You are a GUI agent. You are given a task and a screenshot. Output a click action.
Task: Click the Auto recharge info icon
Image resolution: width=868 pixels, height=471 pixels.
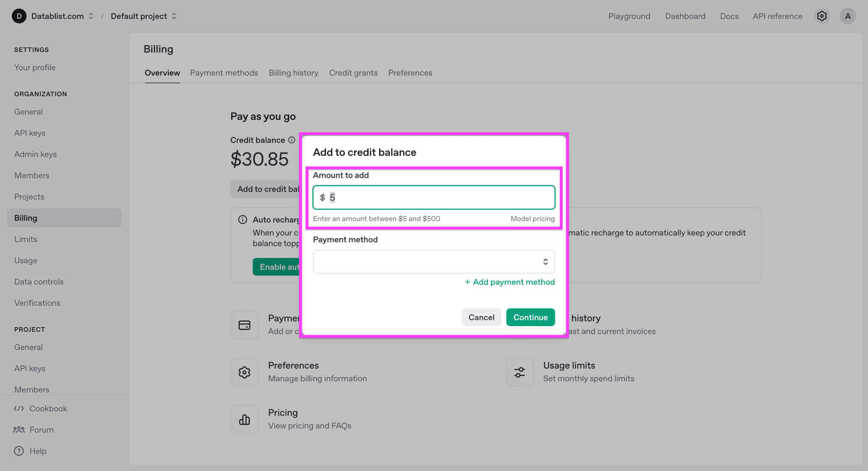pyautogui.click(x=242, y=219)
